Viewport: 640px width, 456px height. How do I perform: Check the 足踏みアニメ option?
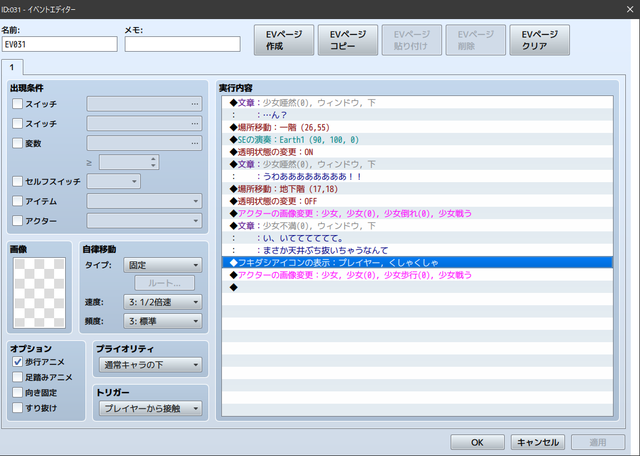pyautogui.click(x=17, y=377)
